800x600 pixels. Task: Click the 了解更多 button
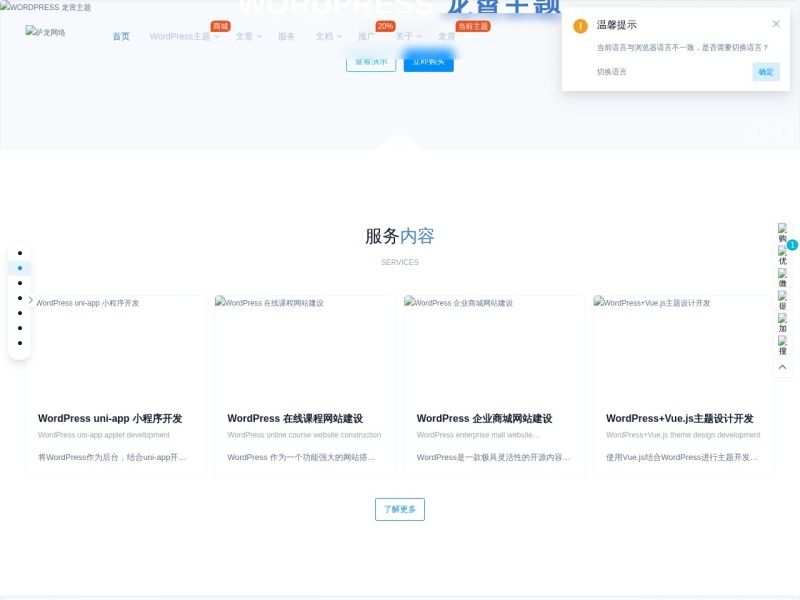point(399,509)
